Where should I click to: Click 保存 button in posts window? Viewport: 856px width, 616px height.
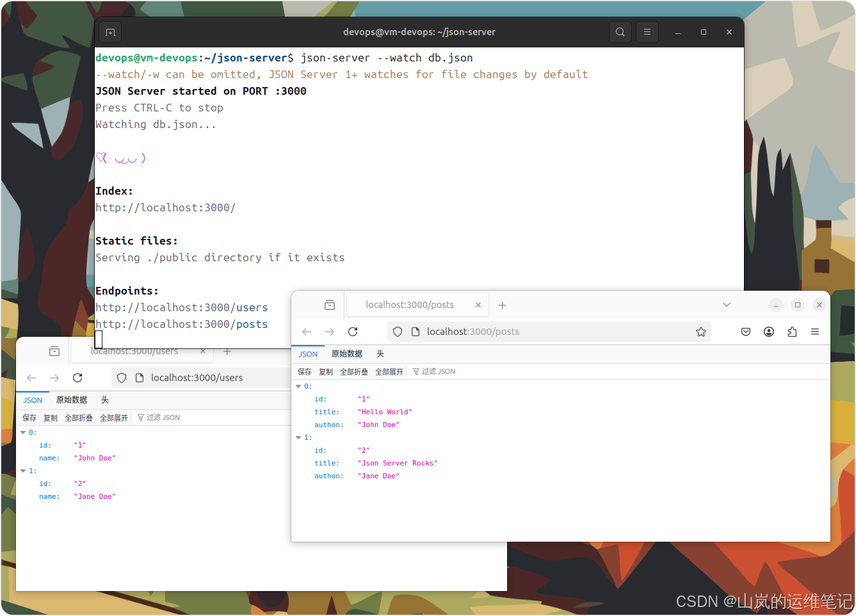305,371
